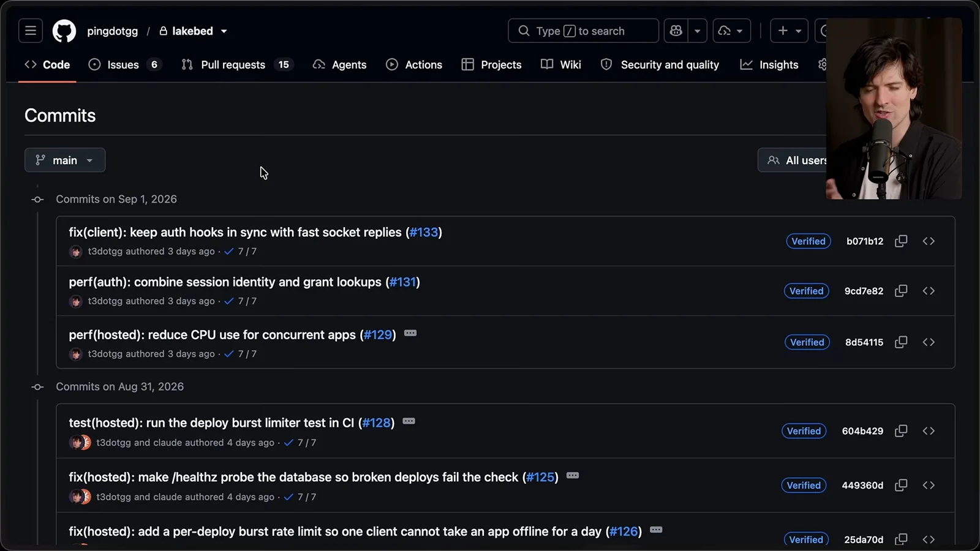Image resolution: width=980 pixels, height=551 pixels.
Task: Browse repository at commit 8d54115
Action: click(x=929, y=342)
